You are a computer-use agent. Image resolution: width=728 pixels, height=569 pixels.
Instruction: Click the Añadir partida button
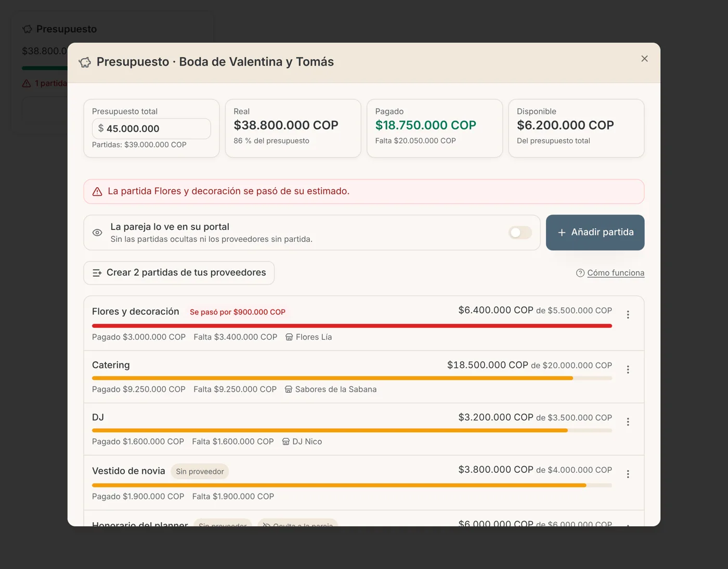tap(595, 232)
